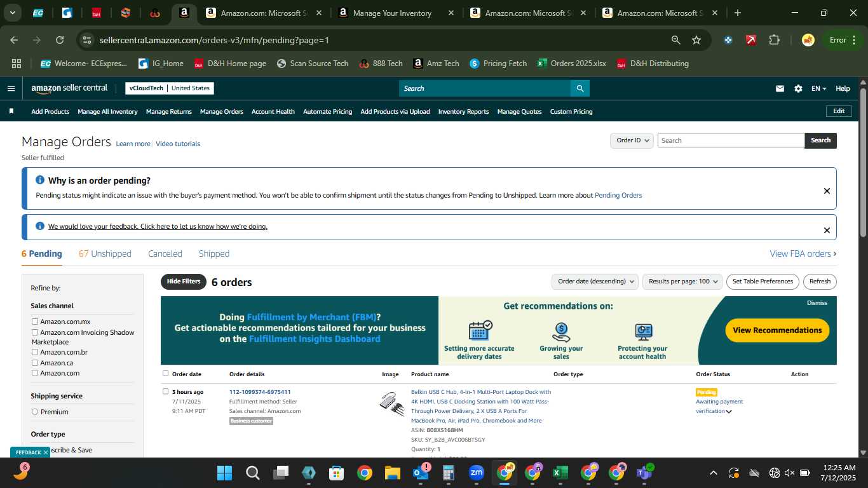Switch to the 67 Unshipped tab
The width and height of the screenshot is (868, 488).
point(105,254)
